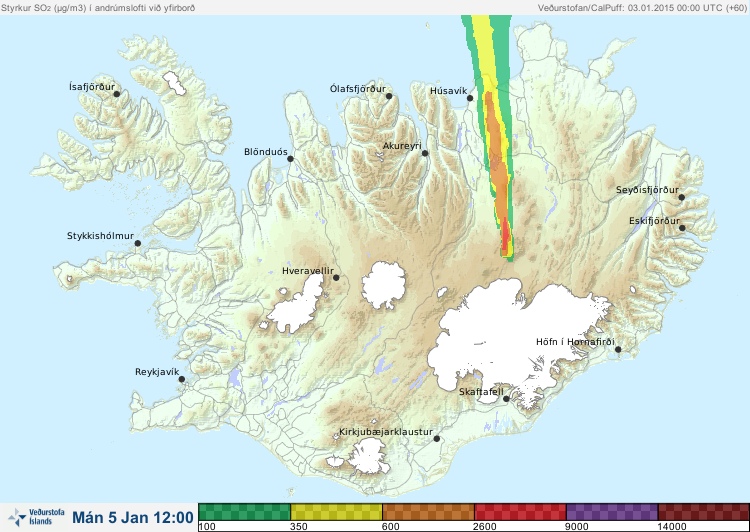Click the 'Húsavík' map label
The width and height of the screenshot is (750, 532).
pyautogui.click(x=449, y=91)
